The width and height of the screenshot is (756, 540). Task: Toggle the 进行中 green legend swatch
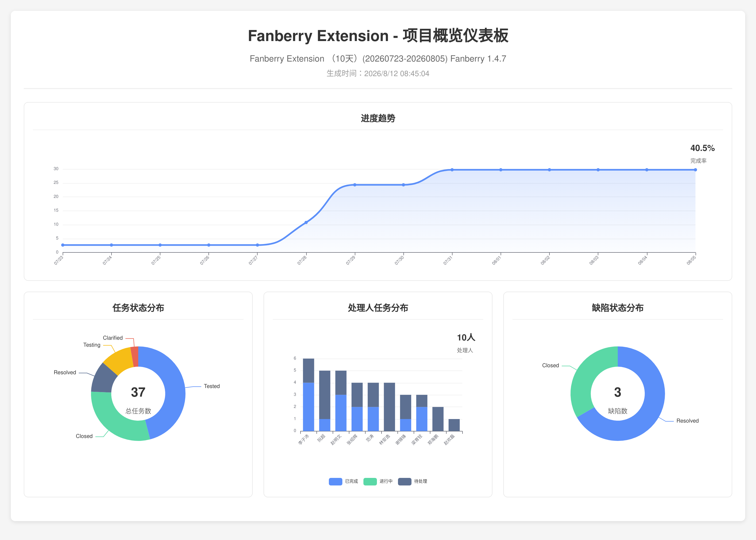coord(370,481)
